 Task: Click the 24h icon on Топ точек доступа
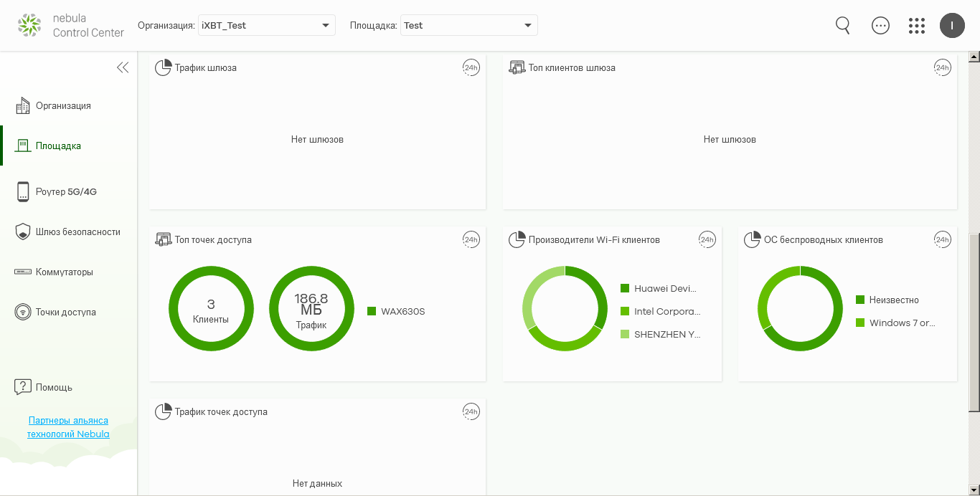pos(471,240)
